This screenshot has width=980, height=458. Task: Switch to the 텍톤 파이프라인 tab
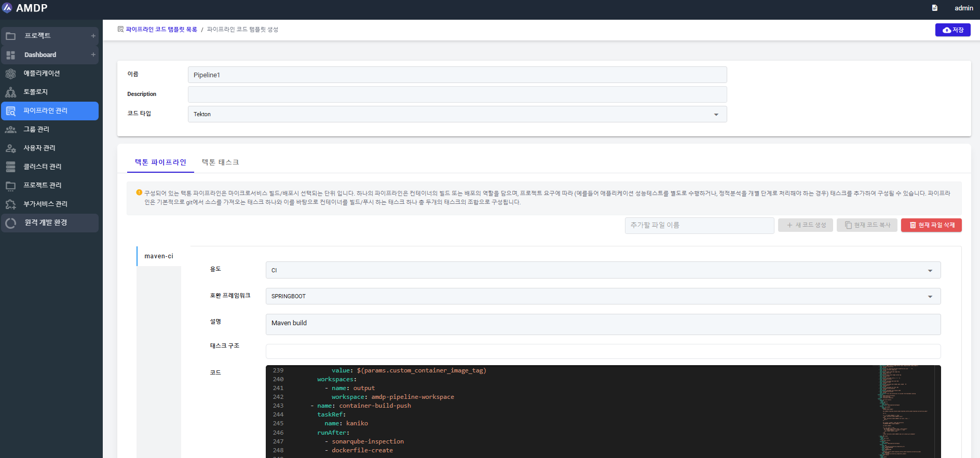(x=160, y=162)
